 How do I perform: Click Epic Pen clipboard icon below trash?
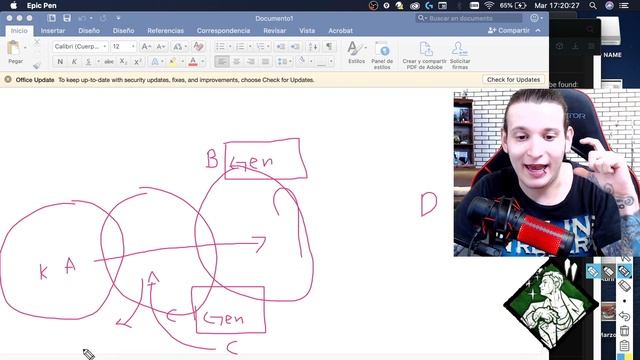(624, 345)
